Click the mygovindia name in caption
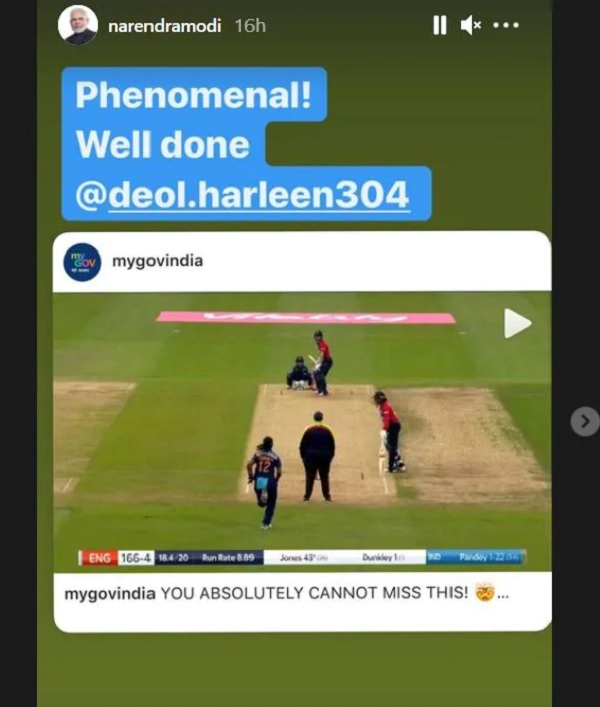The width and height of the screenshot is (600, 707). coord(110,593)
